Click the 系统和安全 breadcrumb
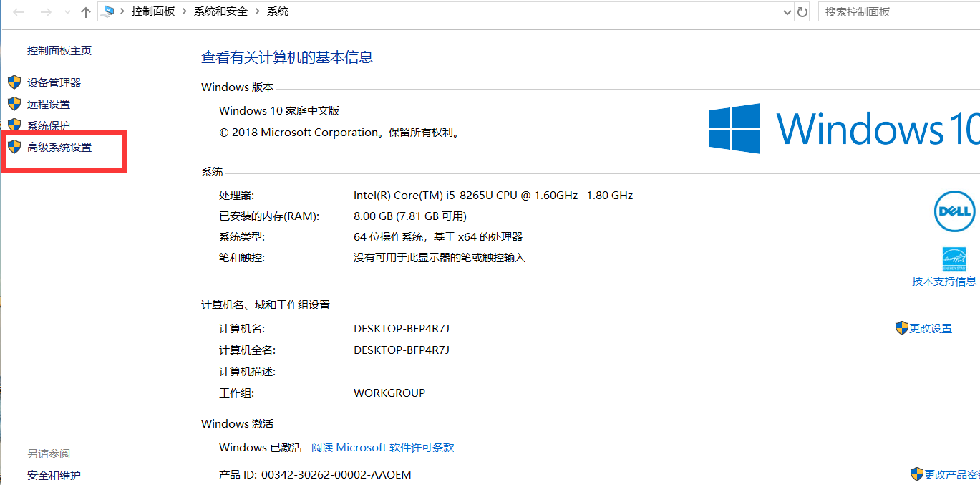 (220, 11)
